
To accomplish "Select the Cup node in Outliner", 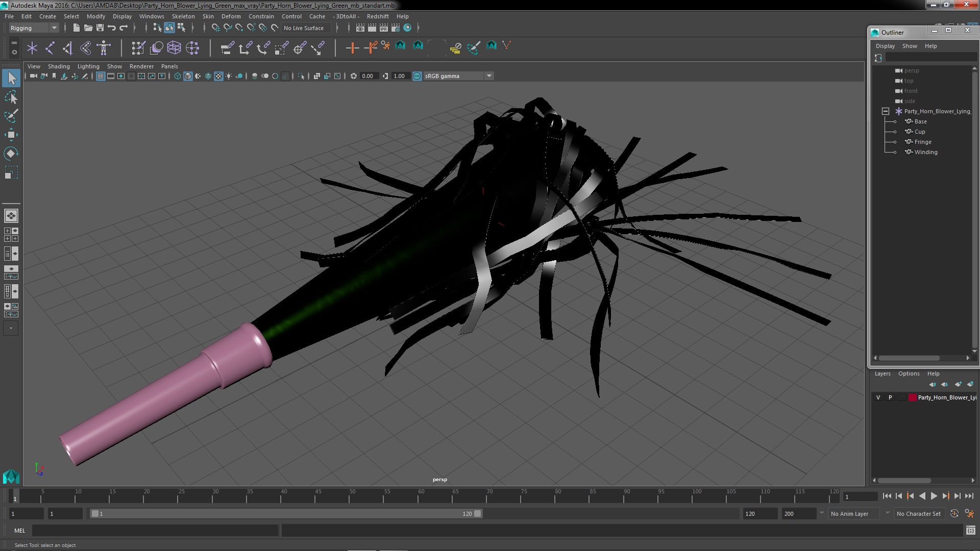I will (x=919, y=132).
